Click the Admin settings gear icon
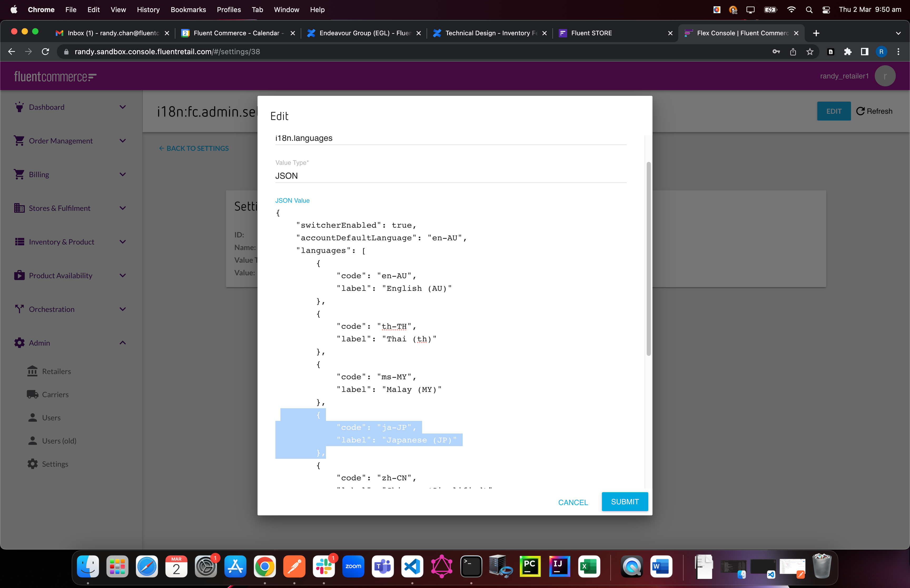910x588 pixels. 19,343
